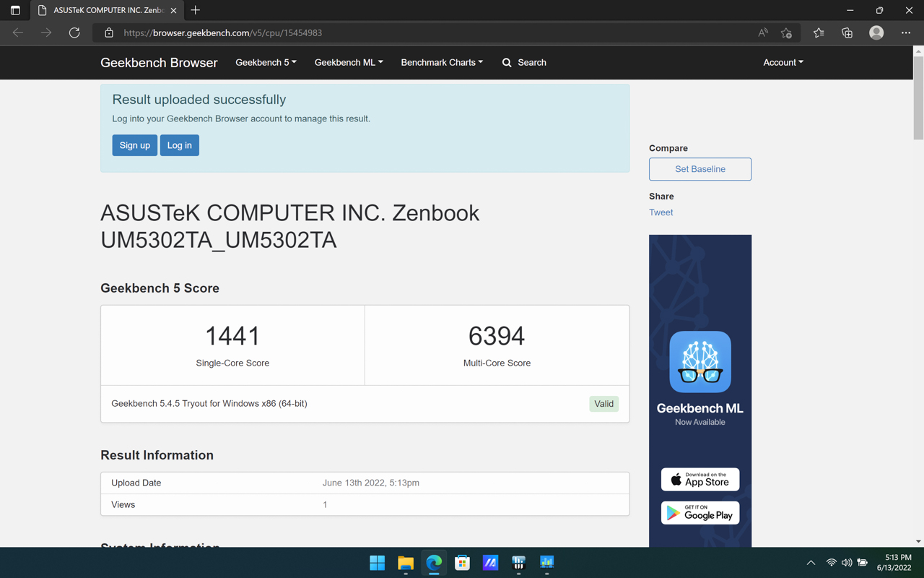Click the Result uploaded successfully heading
This screenshot has width=924, height=578.
click(199, 100)
